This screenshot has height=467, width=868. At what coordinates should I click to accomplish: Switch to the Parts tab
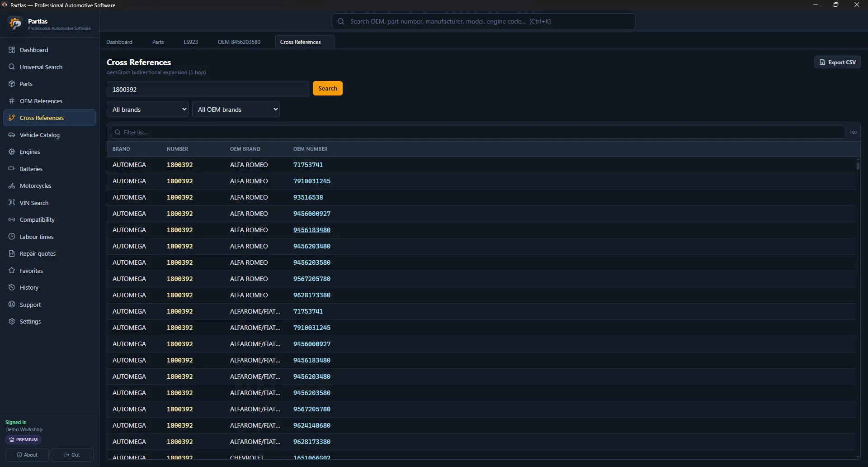[158, 42]
